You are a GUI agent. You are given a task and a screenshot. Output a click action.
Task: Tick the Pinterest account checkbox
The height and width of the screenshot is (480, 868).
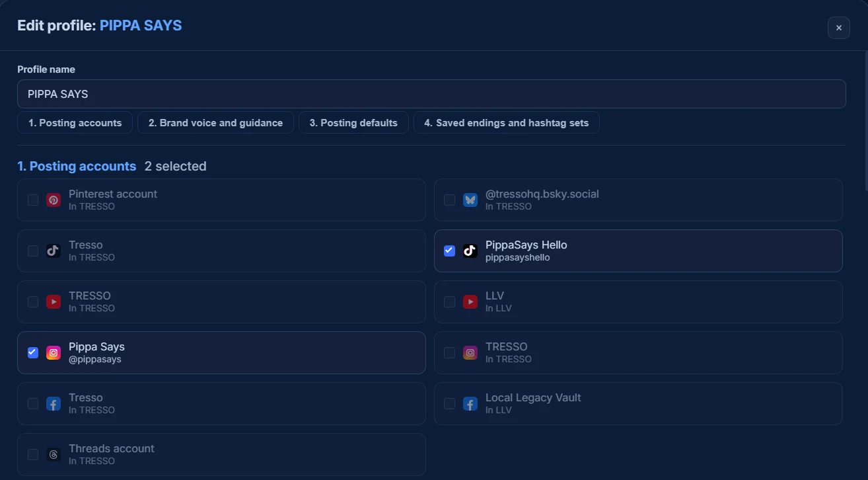(33, 200)
